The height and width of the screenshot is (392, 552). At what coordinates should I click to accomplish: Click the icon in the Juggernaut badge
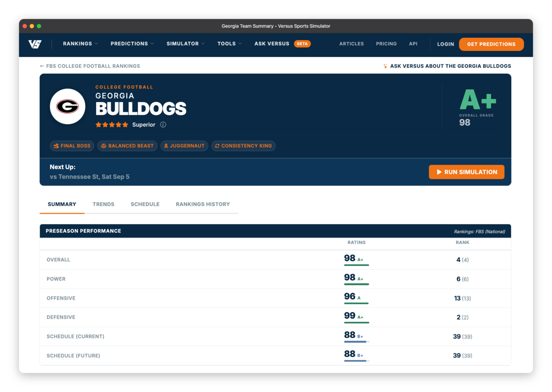pyautogui.click(x=166, y=146)
